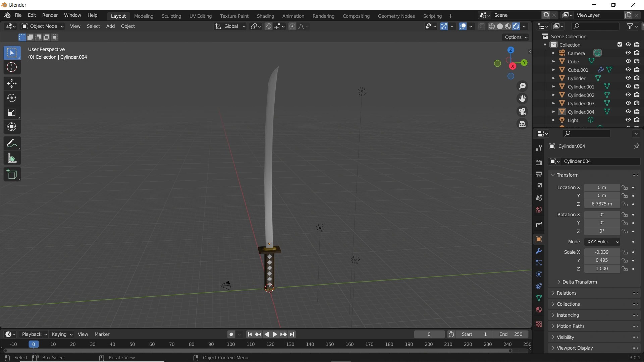
Task: Open the Render menu
Action: [x=50, y=15]
